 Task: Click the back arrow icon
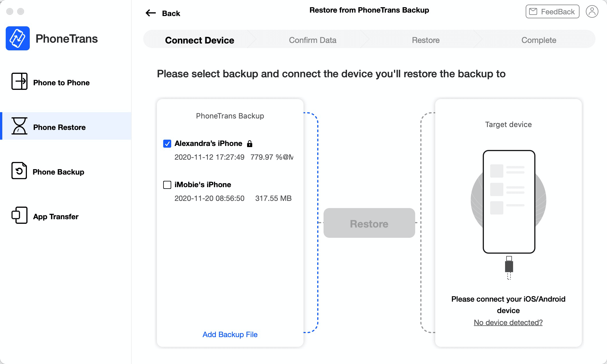pyautogui.click(x=151, y=13)
